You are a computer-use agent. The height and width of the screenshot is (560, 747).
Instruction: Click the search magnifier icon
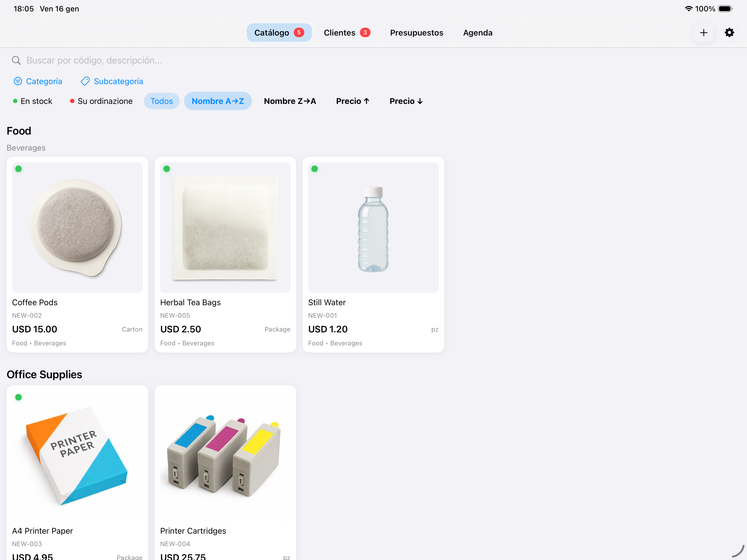pos(16,61)
